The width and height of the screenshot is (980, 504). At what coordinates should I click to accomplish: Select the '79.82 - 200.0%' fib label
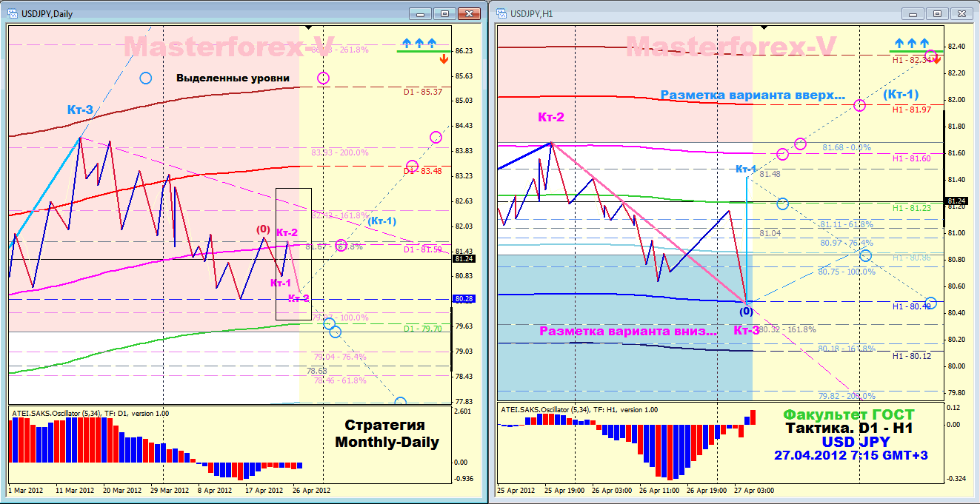point(847,396)
